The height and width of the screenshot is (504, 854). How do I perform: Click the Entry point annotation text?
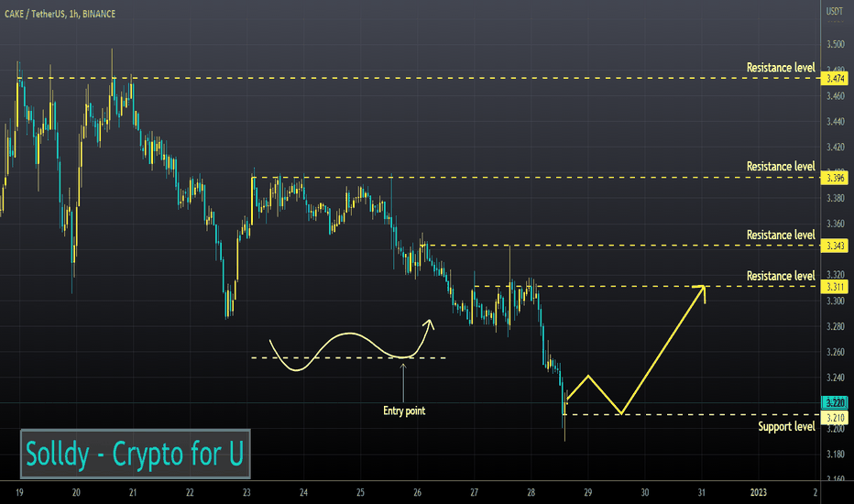point(404,411)
